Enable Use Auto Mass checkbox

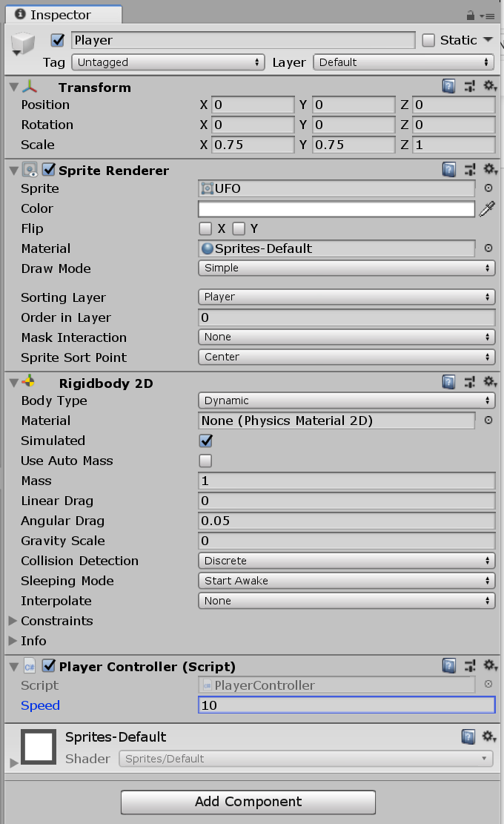pos(205,461)
